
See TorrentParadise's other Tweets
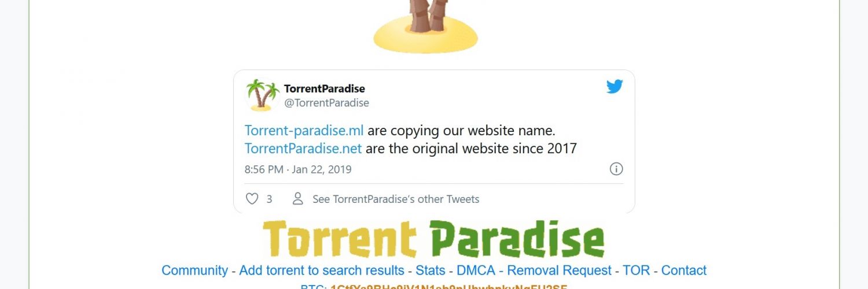396,199
